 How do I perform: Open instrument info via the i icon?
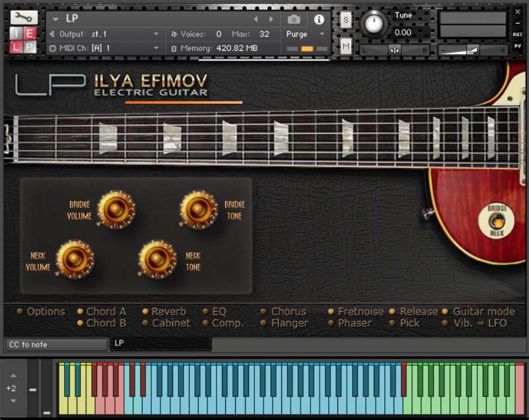point(319,20)
